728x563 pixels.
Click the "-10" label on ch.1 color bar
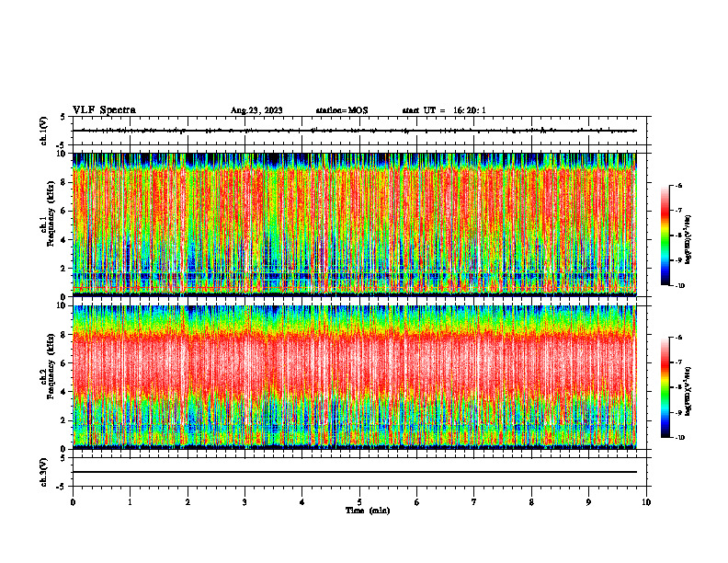pos(680,285)
